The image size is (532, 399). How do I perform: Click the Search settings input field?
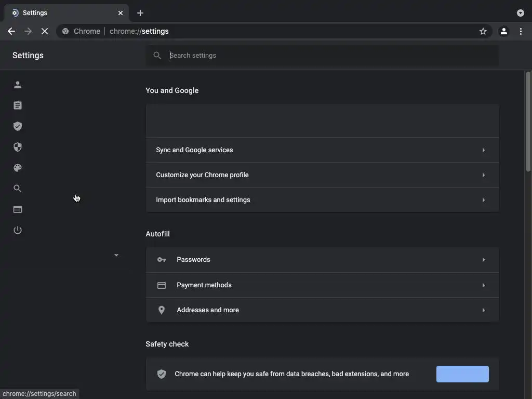[x=332, y=56]
